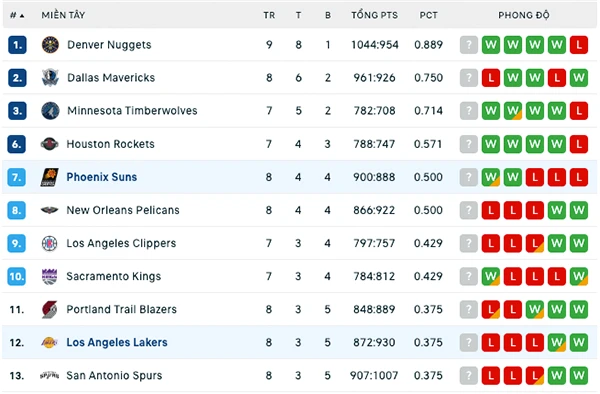
Task: Open the Los Angeles Lakers team link
Action: pyautogui.click(x=117, y=342)
